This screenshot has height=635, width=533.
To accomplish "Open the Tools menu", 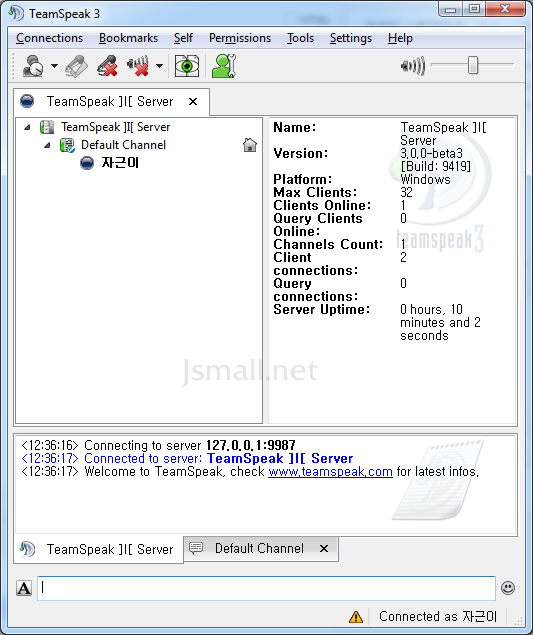I will [300, 38].
